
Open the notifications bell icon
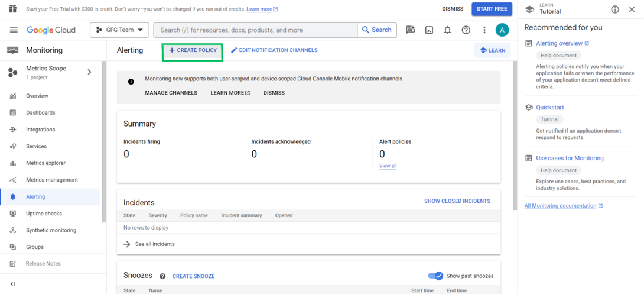tap(447, 30)
